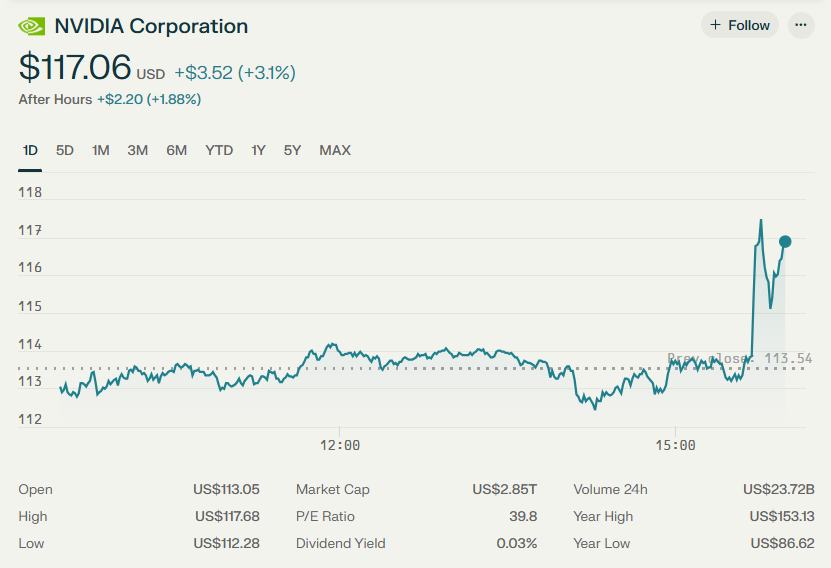Click the Market Cap label
831x568 pixels.
(332, 489)
